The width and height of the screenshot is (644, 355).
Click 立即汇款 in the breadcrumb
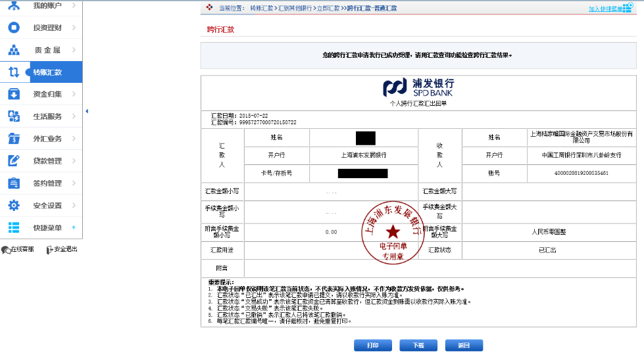click(328, 8)
